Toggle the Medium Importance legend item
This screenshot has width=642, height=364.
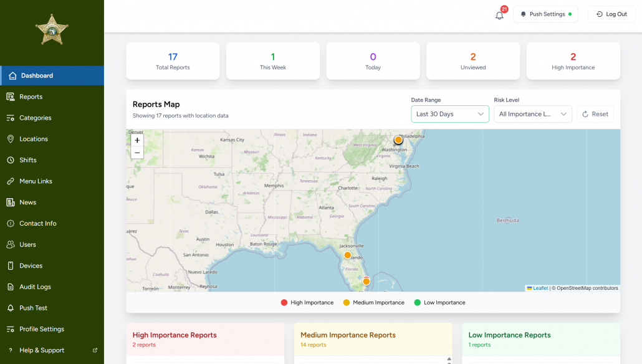[373, 302]
